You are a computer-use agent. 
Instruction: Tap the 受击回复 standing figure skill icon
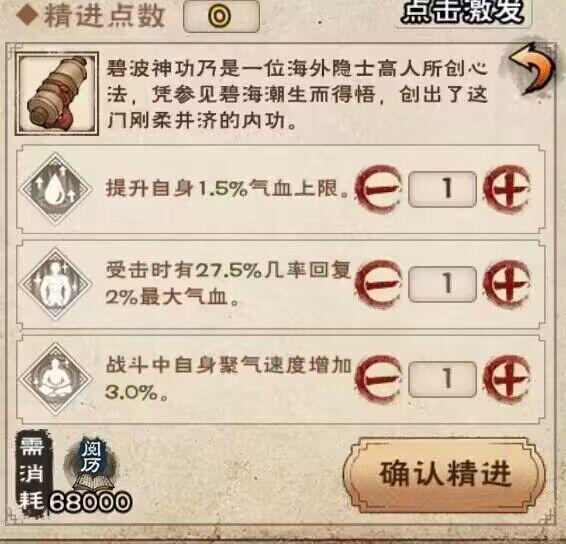tap(56, 284)
